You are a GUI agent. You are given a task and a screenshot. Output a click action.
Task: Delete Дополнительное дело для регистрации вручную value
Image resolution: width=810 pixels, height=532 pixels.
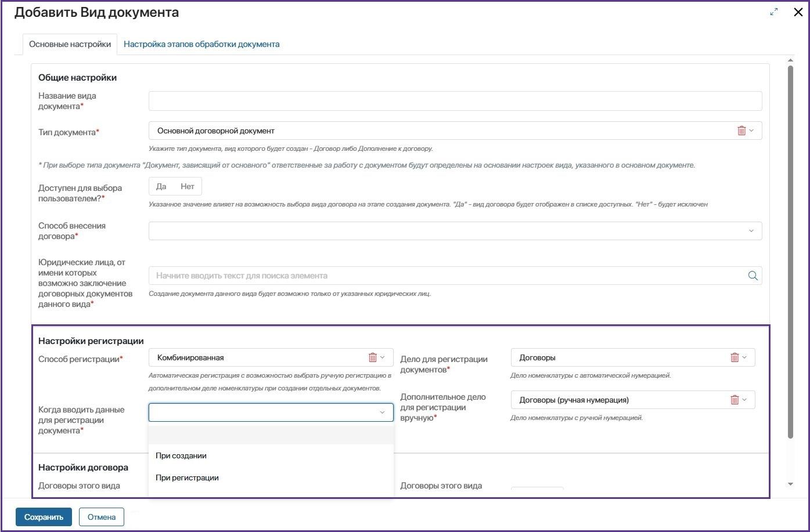[x=735, y=400]
